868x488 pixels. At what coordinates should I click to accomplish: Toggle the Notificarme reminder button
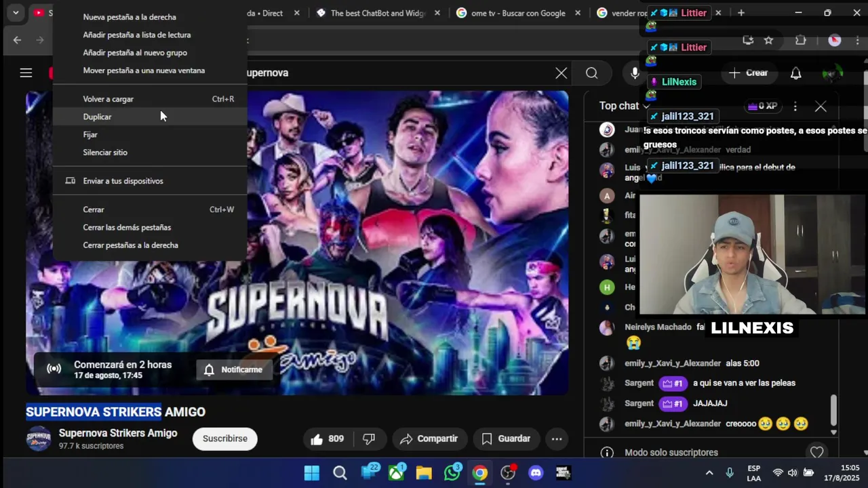pos(235,369)
